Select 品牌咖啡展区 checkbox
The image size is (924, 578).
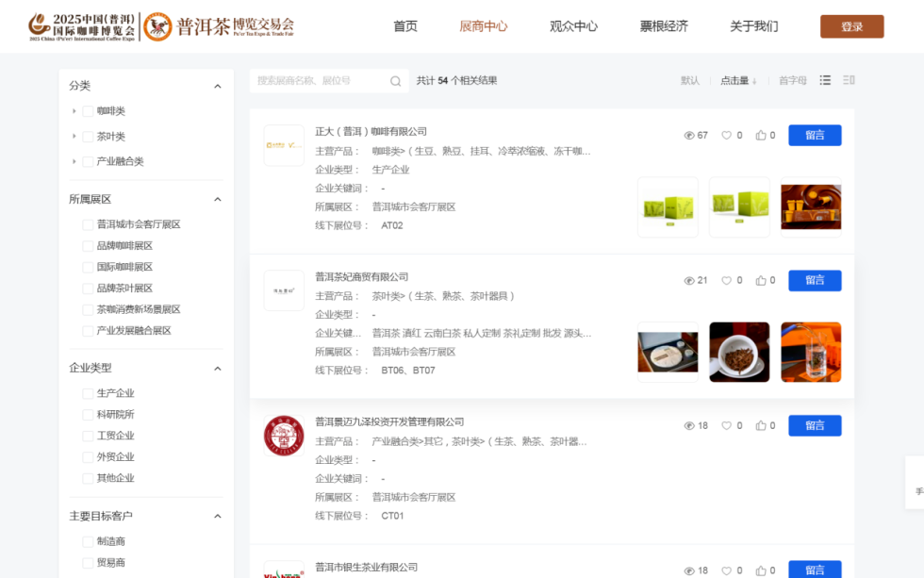coord(88,246)
